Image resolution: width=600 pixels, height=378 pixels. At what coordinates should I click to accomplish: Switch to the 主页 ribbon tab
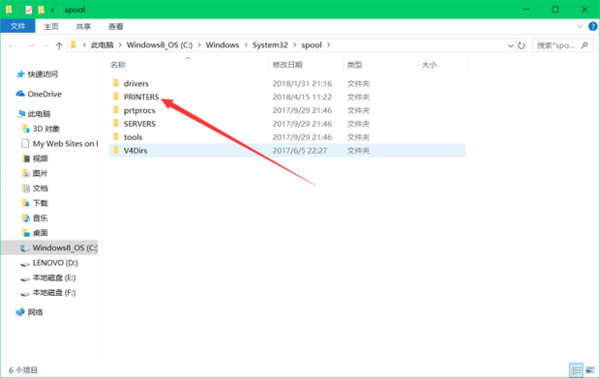(x=51, y=26)
